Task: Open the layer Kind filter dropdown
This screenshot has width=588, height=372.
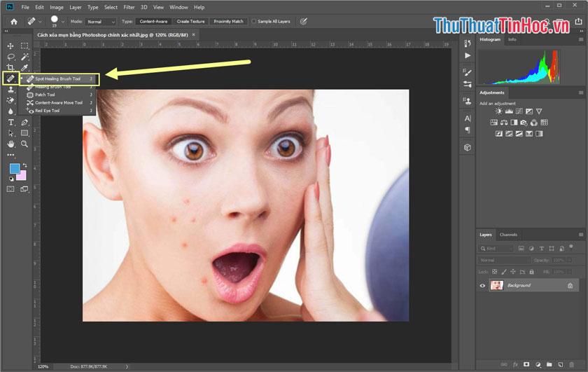Action: click(496, 249)
